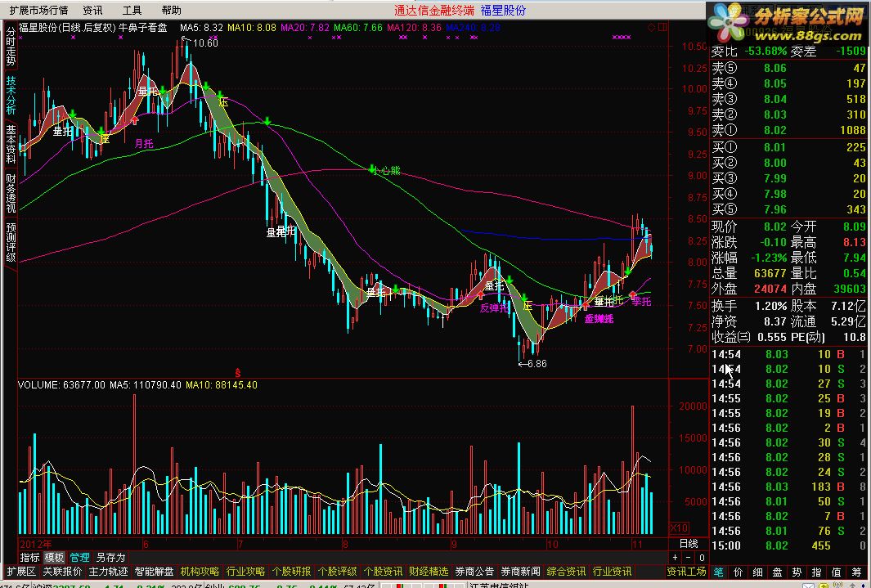Screen dimensions: 871x588
Task: Click the MA10: 8.08 legend value
Action: tap(252, 27)
